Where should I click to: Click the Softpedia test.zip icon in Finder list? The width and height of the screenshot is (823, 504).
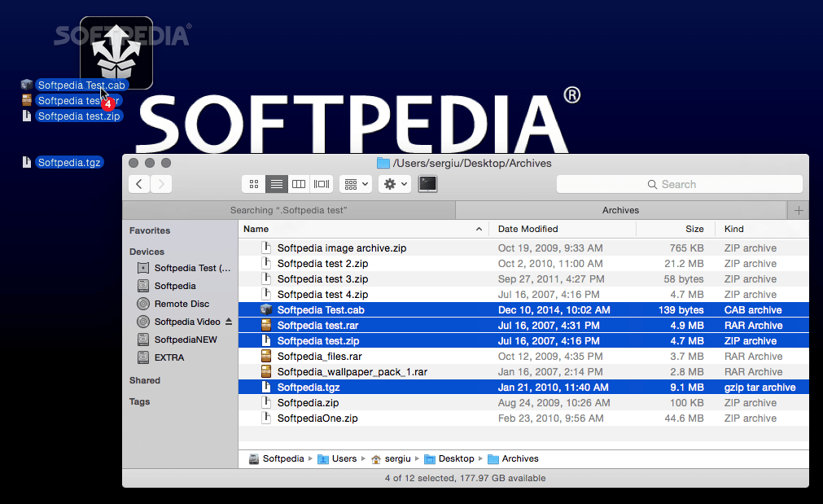coord(267,340)
